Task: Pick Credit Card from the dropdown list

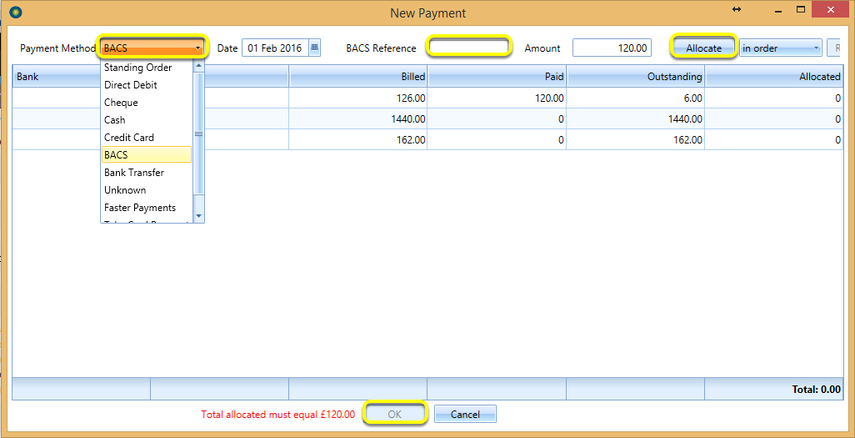Action: (x=146, y=137)
